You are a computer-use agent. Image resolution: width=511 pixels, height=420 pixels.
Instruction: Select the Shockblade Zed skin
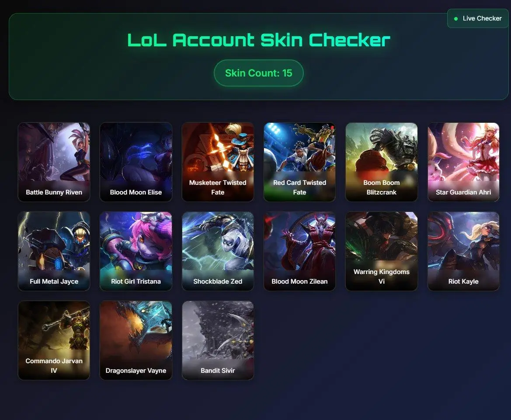tap(218, 251)
